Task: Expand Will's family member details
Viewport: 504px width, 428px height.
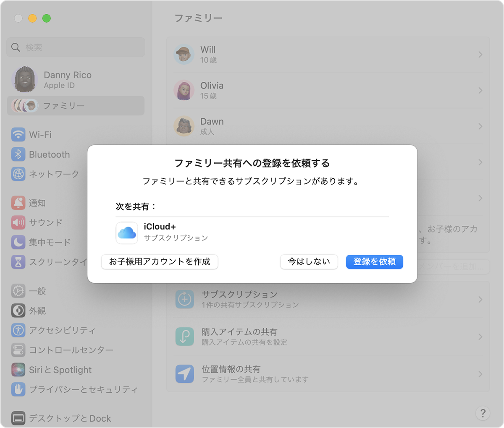Action: tap(480, 54)
